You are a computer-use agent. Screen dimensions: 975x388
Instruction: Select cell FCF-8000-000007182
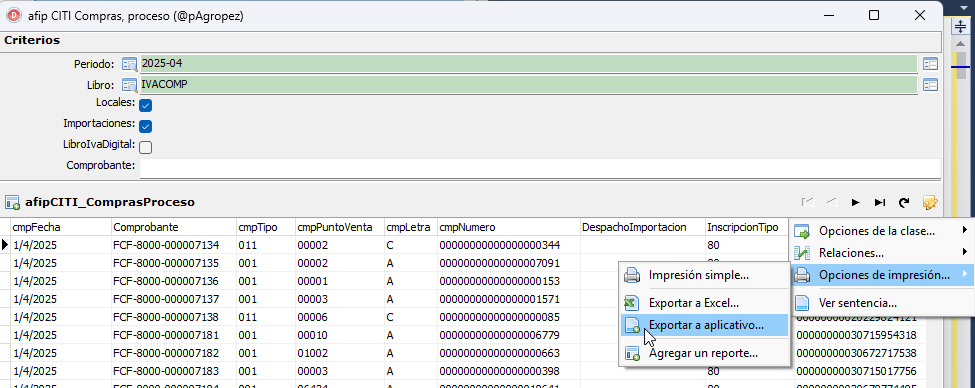click(173, 353)
